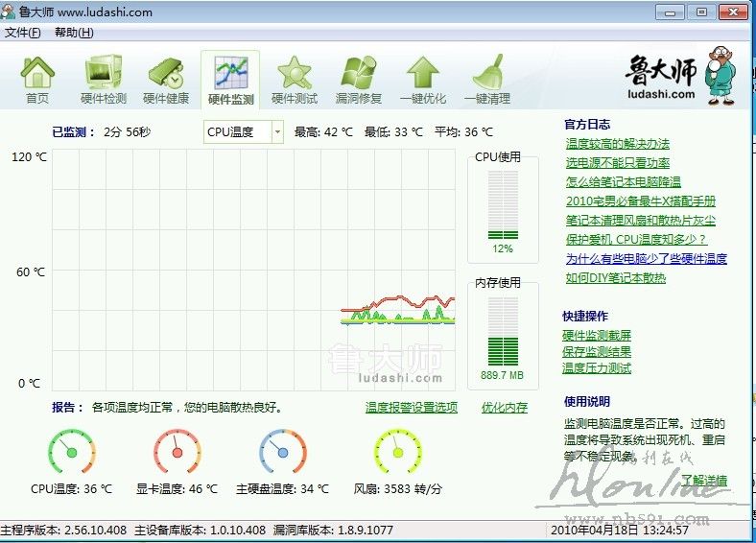Start the 温度压力测试 link
The image size is (756, 543).
point(597,368)
